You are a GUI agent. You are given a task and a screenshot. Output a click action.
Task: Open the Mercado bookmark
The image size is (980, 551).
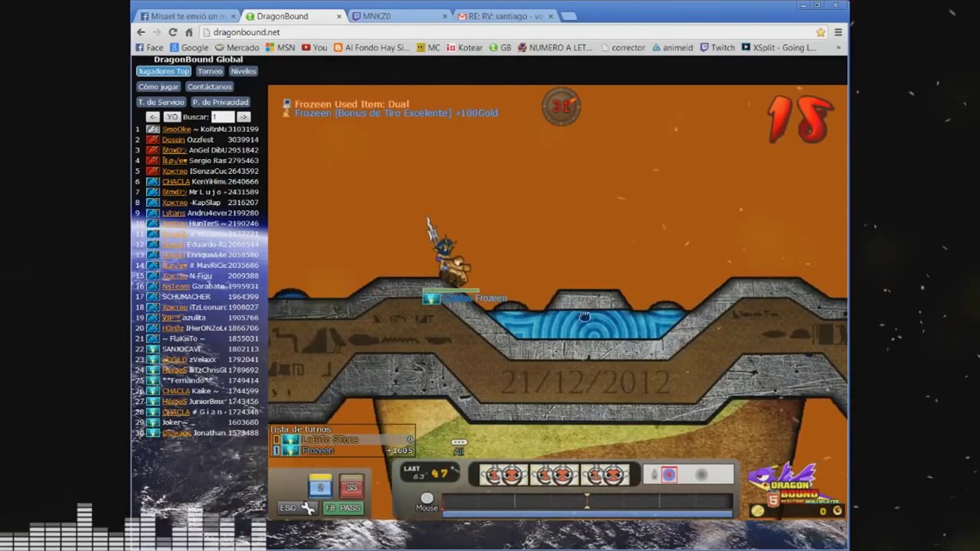click(237, 47)
